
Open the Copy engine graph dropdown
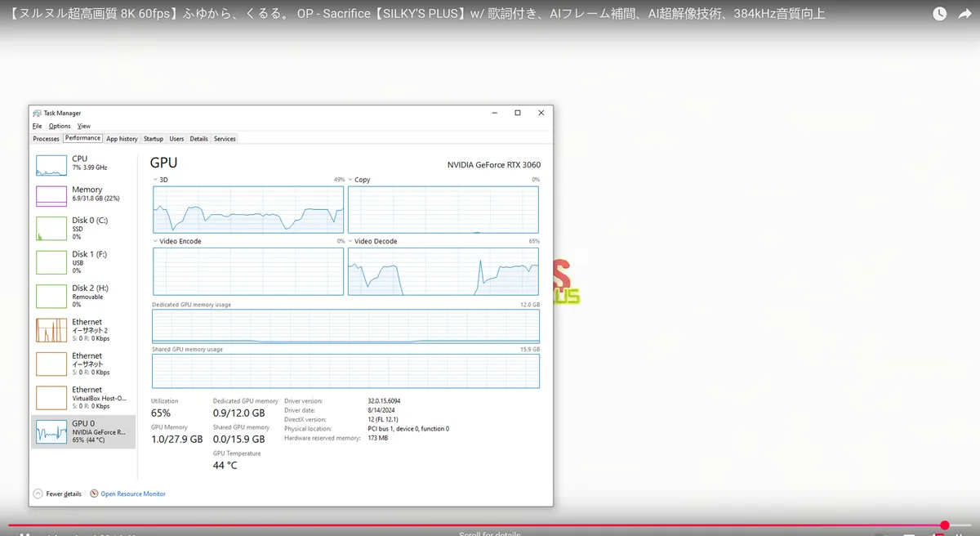pos(350,180)
